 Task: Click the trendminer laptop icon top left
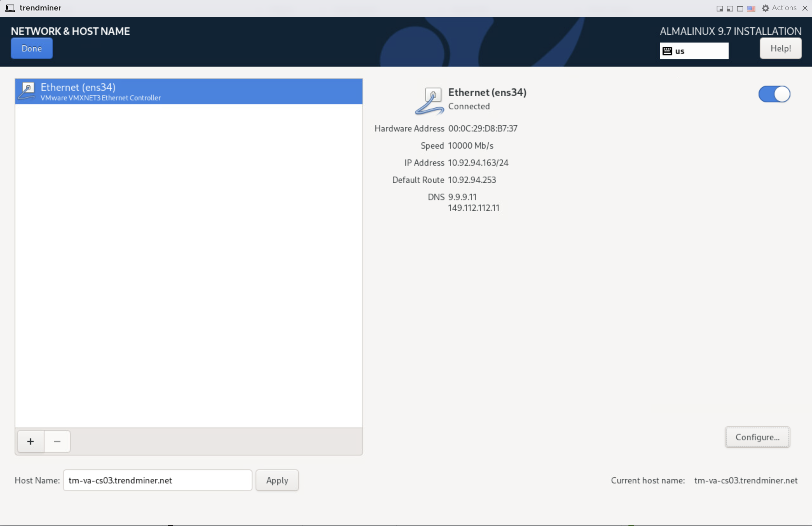(10, 8)
